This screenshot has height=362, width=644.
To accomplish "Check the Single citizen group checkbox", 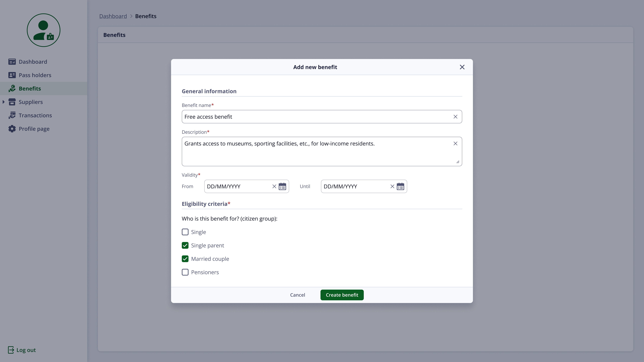I will tap(185, 232).
